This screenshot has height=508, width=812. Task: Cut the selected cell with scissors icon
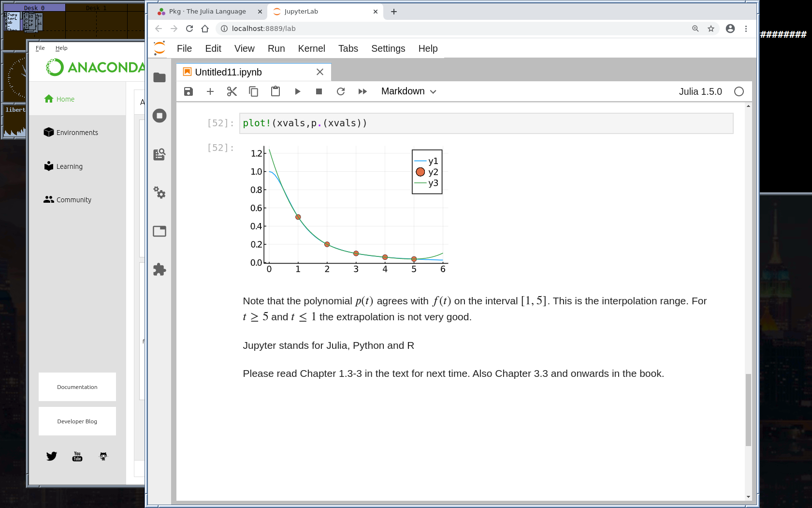232,91
